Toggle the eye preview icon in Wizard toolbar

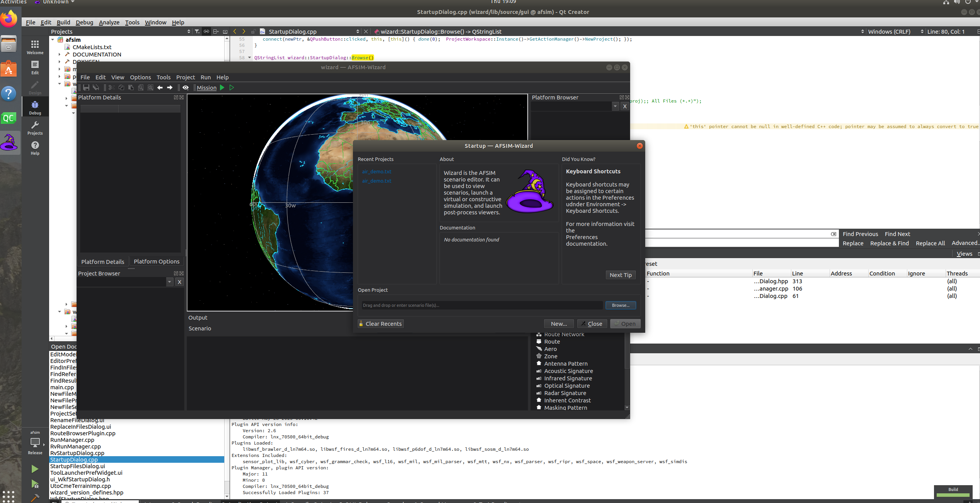coord(186,87)
